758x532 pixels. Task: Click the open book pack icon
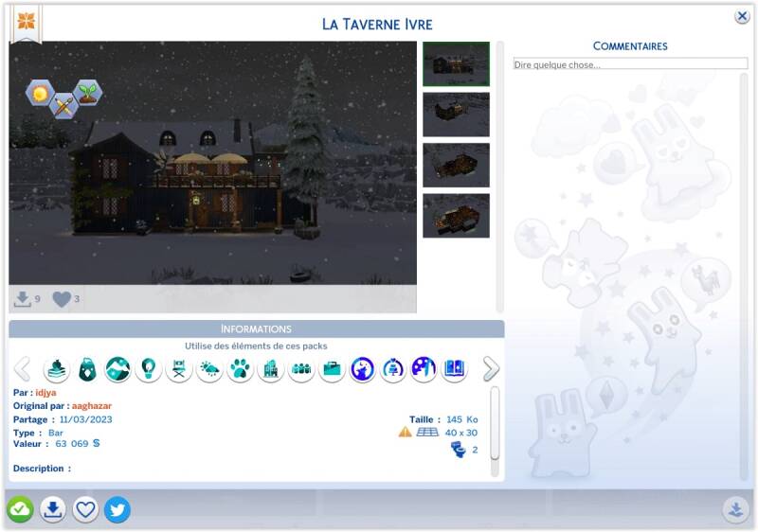click(455, 369)
